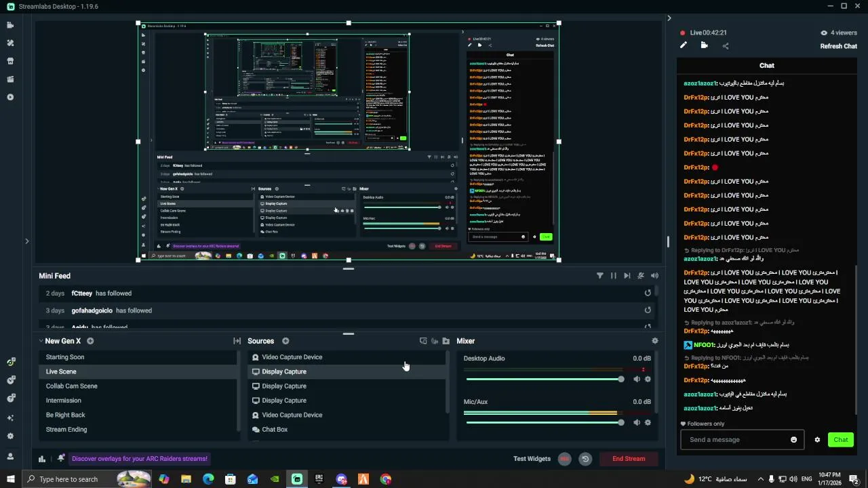This screenshot has height=488, width=868.
Task: Toggle Studio Mode icon in Sources header
Action: 423,341
